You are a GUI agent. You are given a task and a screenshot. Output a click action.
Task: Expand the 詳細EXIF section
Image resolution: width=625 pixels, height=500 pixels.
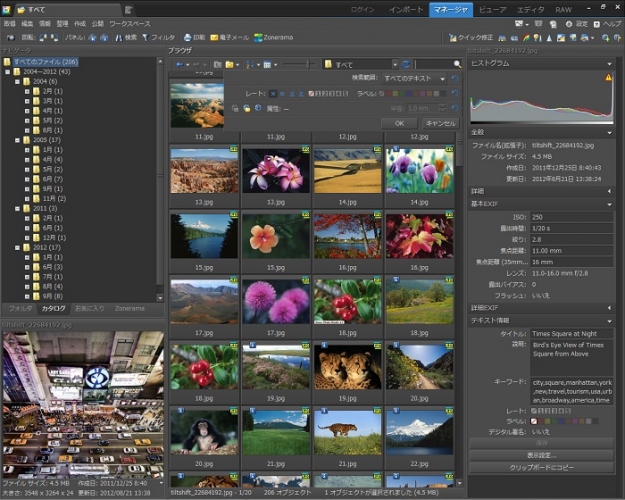[609, 308]
